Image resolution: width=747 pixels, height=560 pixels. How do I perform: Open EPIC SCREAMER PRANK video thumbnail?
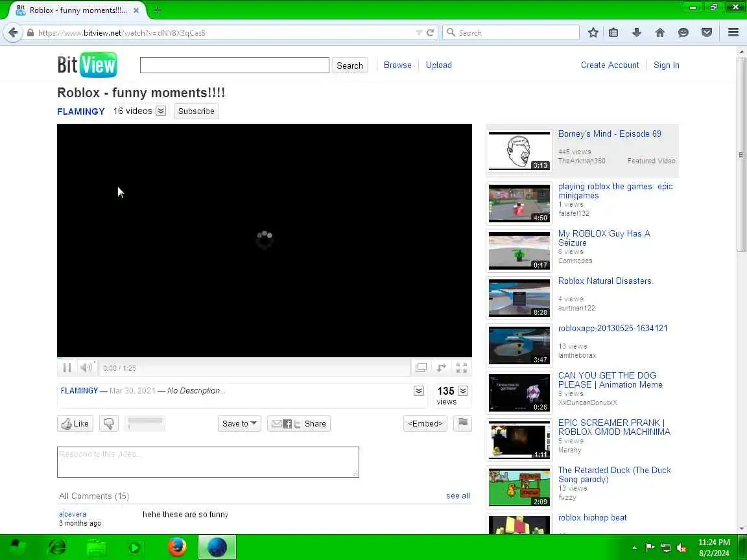[x=519, y=440]
